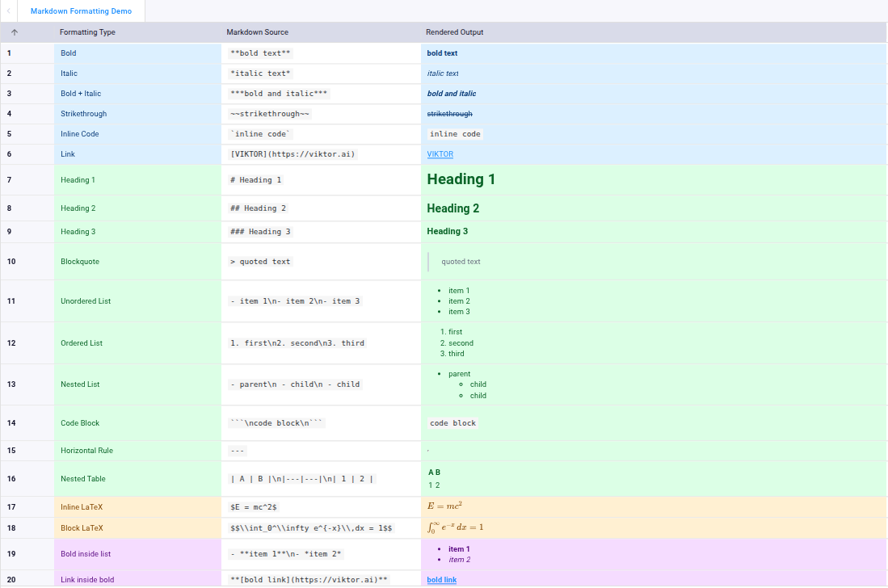This screenshot has height=588, width=888.
Task: Select the Strikethrough formatting type cell
Action: pyautogui.click(x=137, y=114)
